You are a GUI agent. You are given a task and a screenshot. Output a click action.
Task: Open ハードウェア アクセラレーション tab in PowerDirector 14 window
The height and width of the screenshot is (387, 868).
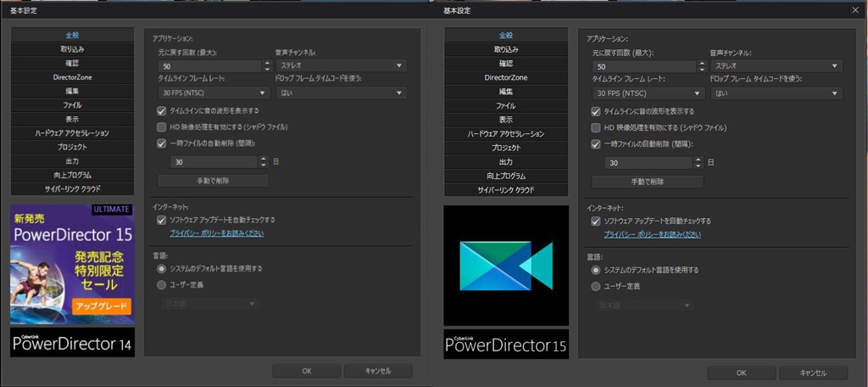pos(73,133)
